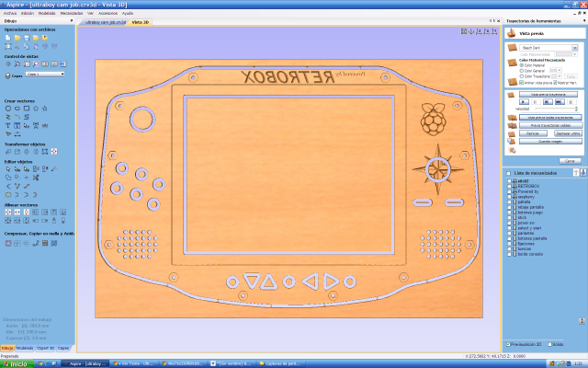
Task: Switch to the Clipart 3D bottom tab
Action: pos(45,348)
